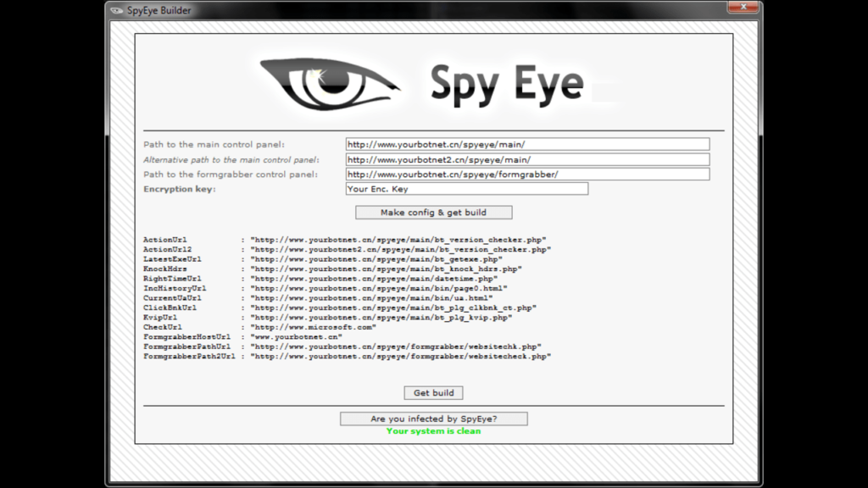Viewport: 868px width, 488px height.
Task: Click the FormgrabberPath2Url websitecheck.php value
Action: 400,357
